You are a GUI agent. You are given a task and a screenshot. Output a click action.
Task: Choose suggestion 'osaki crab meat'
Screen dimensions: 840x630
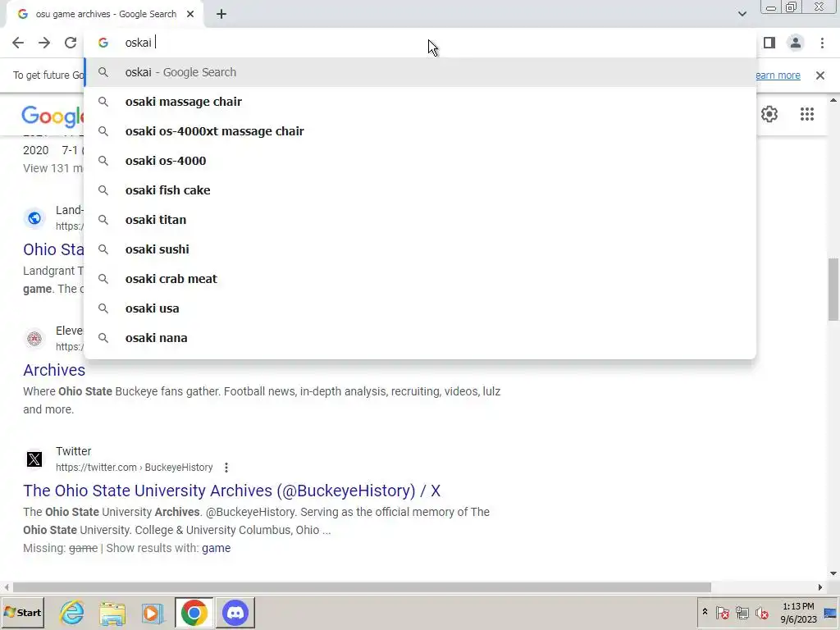tap(421, 279)
